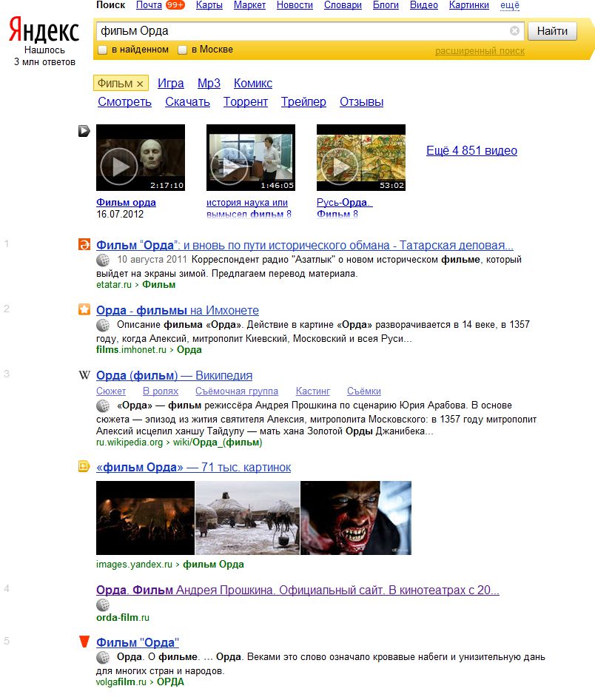Clear the search field with X icon

514,31
